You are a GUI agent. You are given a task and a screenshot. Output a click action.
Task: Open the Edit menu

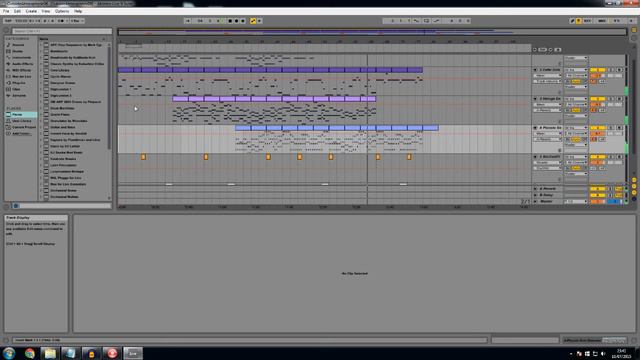(x=17, y=11)
